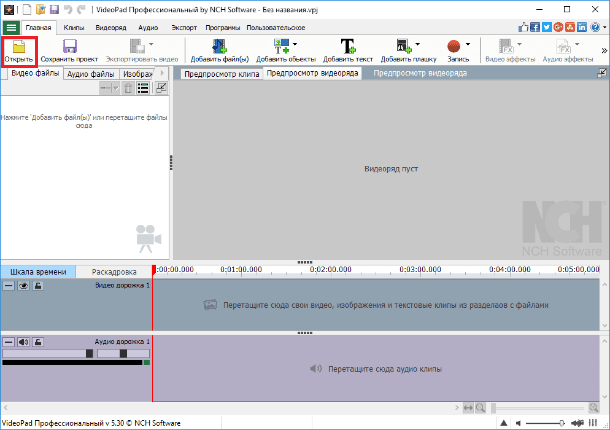Click the trash delete icon in file bin
This screenshot has width=610, height=430.
coord(128,88)
